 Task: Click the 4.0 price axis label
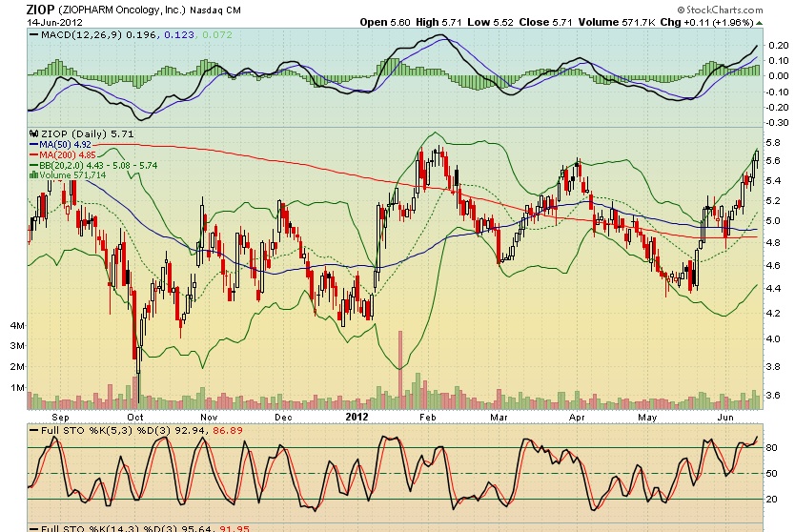tap(773, 338)
